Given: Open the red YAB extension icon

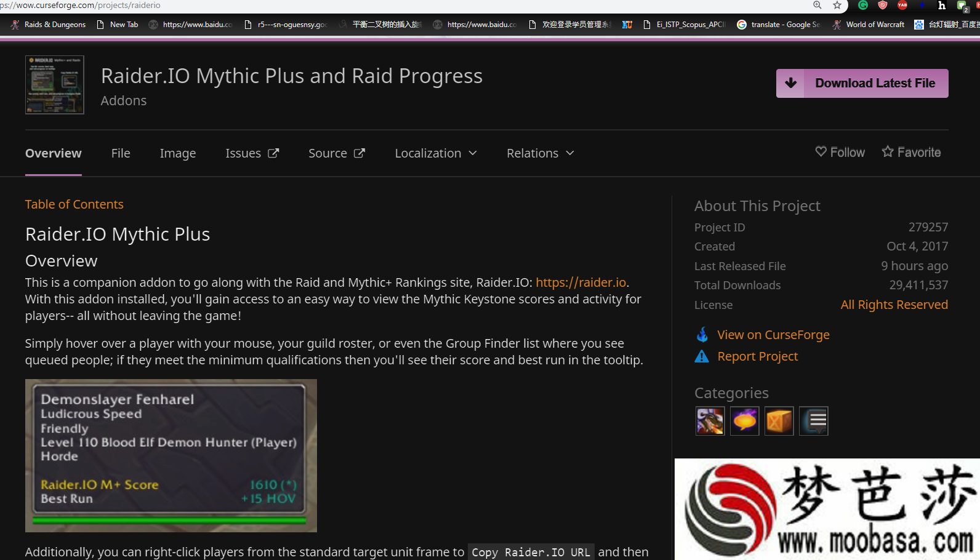Looking at the screenshot, I should (x=902, y=5).
